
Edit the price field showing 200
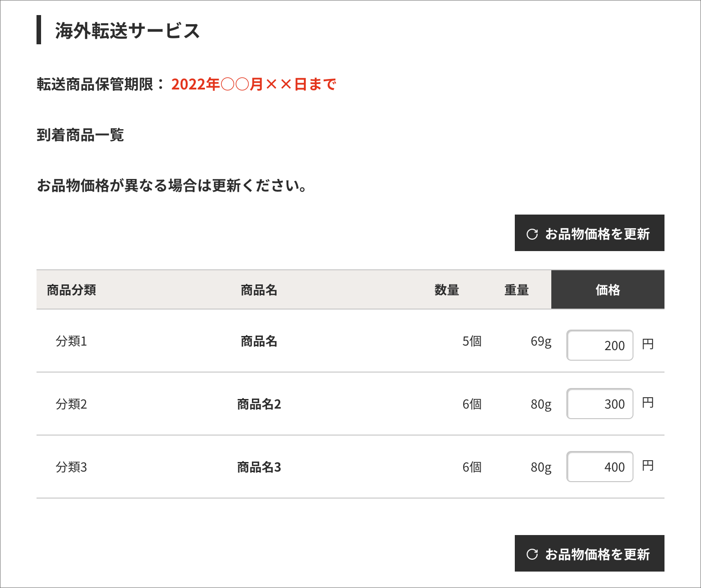599,345
